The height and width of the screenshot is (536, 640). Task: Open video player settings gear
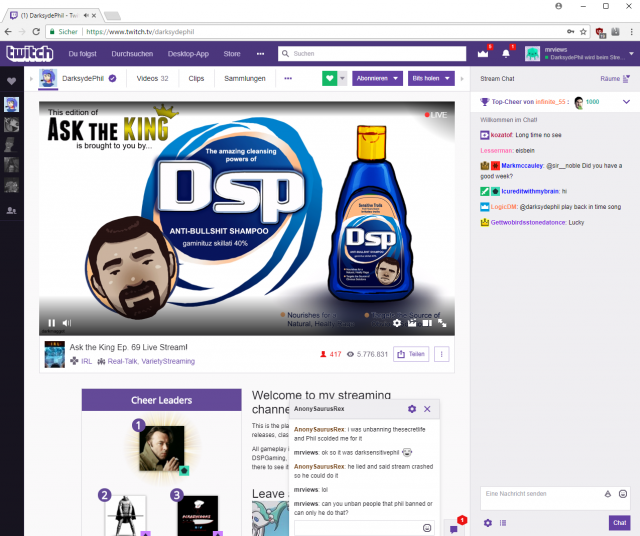click(x=397, y=323)
